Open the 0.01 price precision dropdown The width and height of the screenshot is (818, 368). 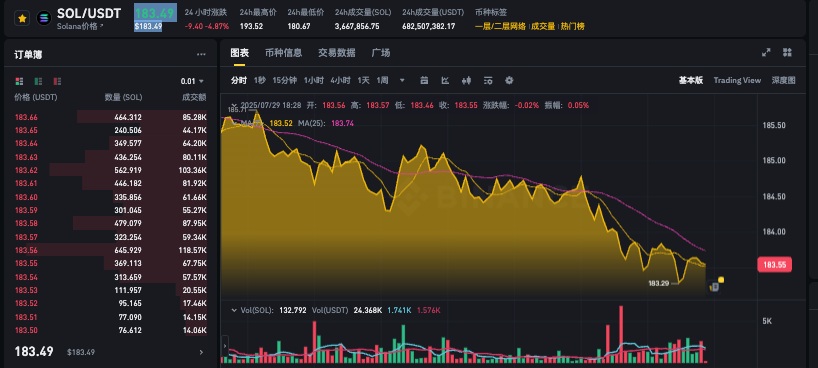[192, 81]
